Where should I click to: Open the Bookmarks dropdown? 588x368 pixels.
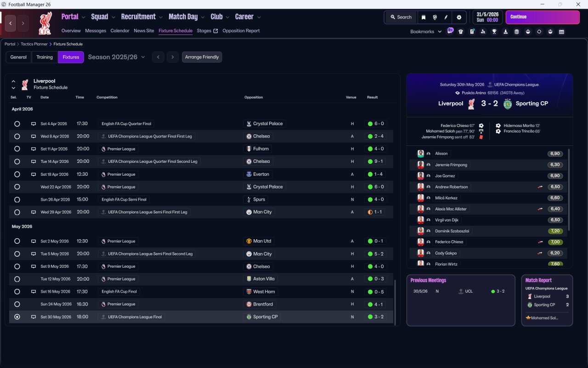click(426, 32)
